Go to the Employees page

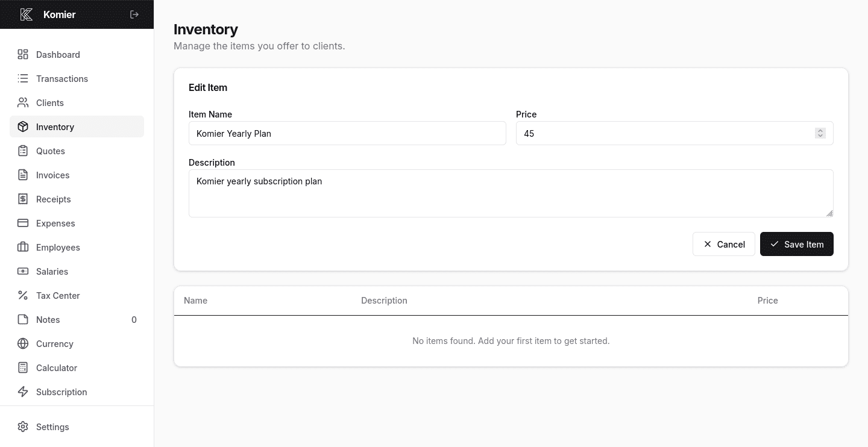coord(58,247)
